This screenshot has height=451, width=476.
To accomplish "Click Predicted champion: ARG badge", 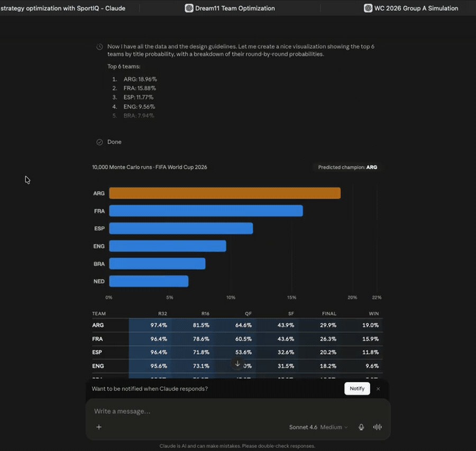I will click(x=347, y=167).
